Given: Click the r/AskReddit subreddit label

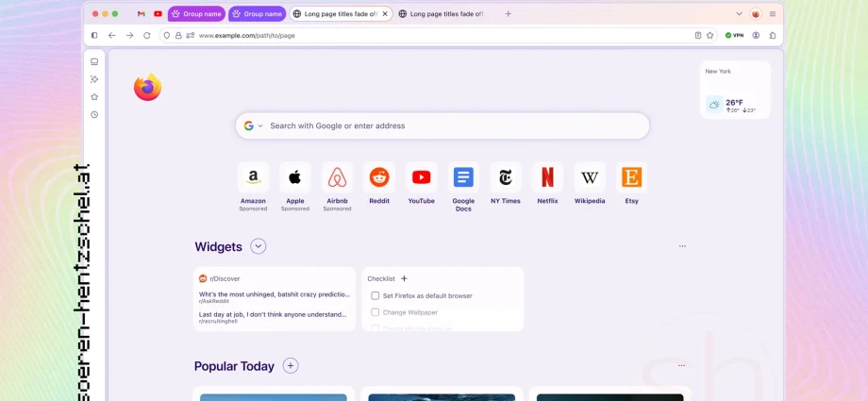Looking at the screenshot, I should 212,301.
